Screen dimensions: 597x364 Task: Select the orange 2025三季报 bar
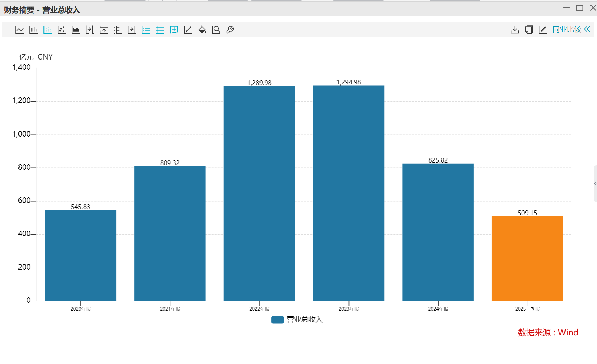[x=527, y=258]
